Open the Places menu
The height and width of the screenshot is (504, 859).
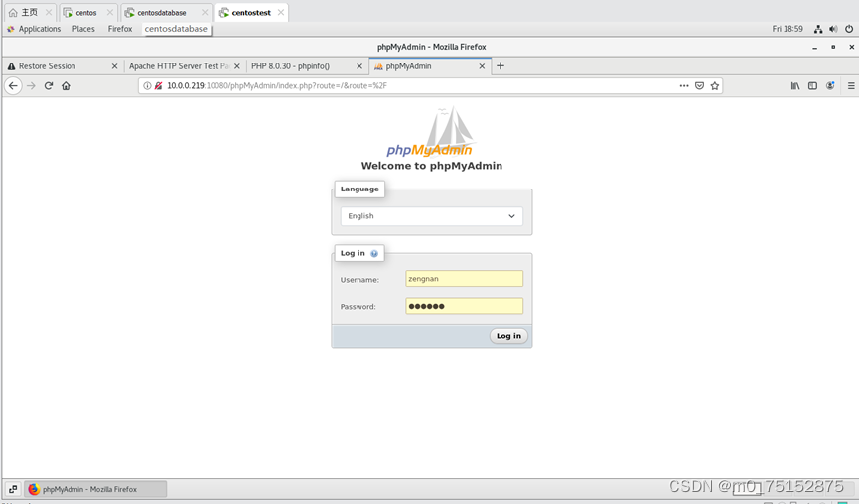point(83,29)
